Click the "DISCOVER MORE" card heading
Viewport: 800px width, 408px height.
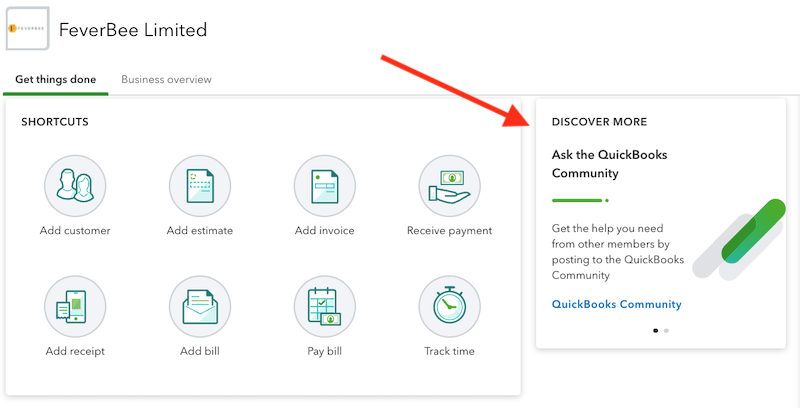point(599,122)
